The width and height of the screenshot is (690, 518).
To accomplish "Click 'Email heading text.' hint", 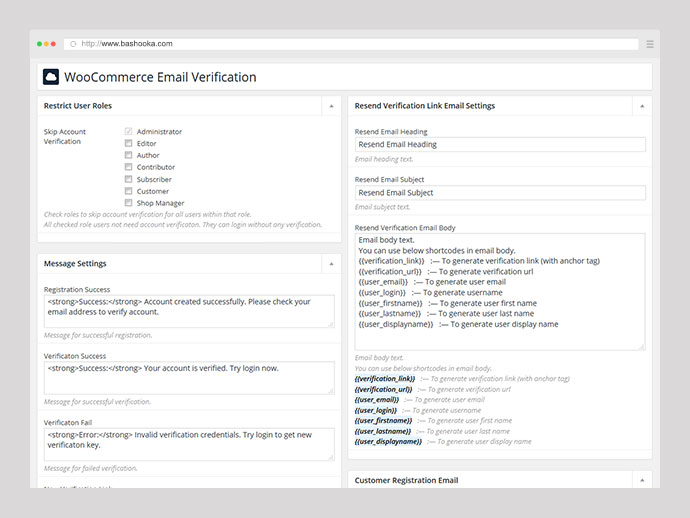I will [x=384, y=159].
